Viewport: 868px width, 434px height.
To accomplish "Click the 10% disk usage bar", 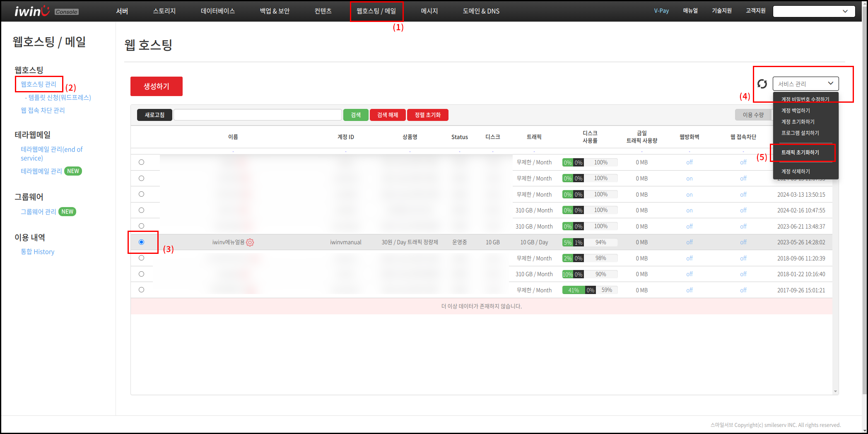I will 590,274.
